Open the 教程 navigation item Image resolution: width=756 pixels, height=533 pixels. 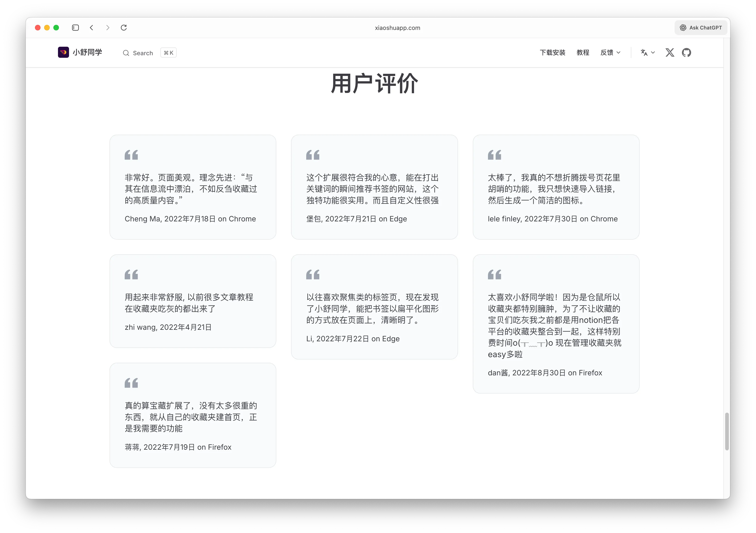(x=583, y=52)
